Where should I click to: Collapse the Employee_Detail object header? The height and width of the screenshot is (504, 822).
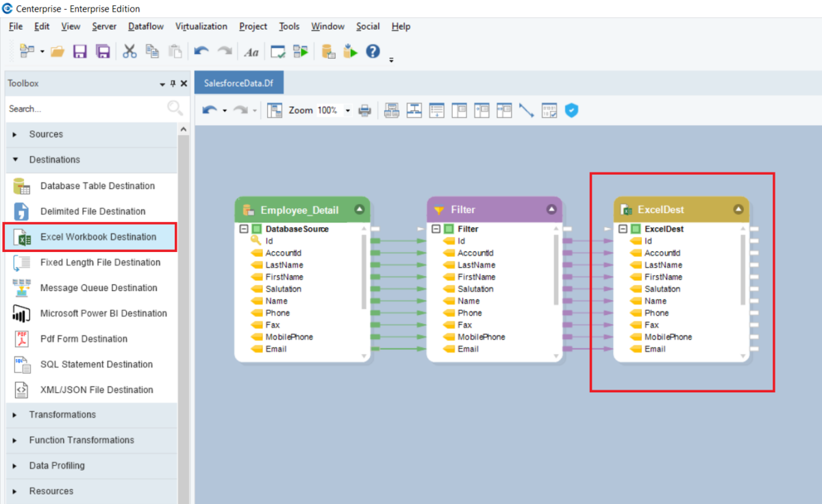coord(360,209)
